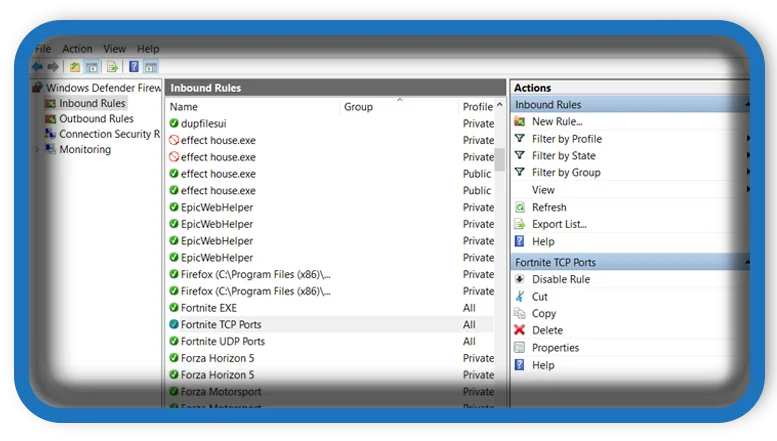777x441 pixels.
Task: Click the rules list scrollbar thumb
Action: 500,160
